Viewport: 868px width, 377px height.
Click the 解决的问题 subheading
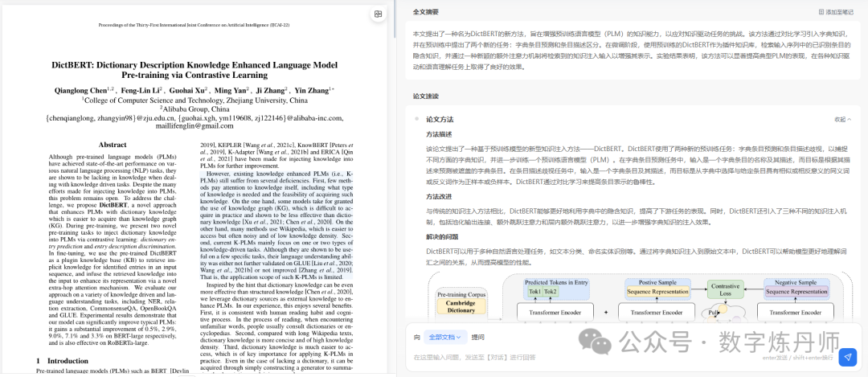coord(443,237)
